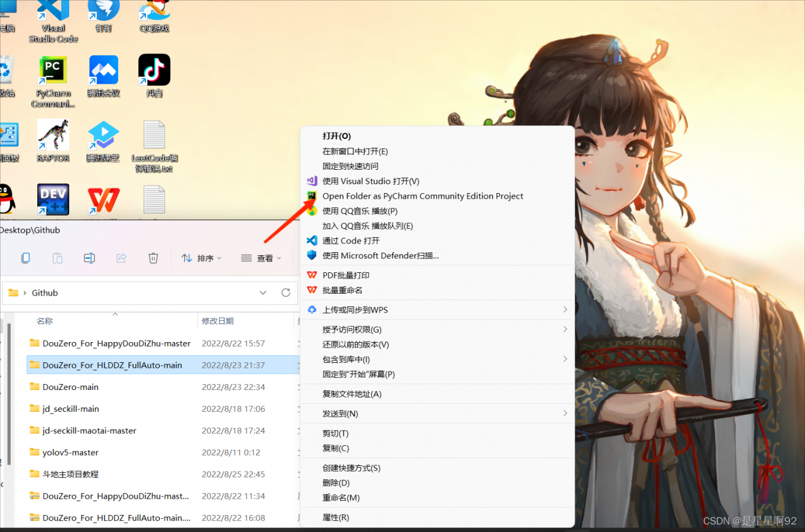Screen dimensions: 805x532
Task: Click the Paste icon in Explorer toolbar
Action: (57, 258)
